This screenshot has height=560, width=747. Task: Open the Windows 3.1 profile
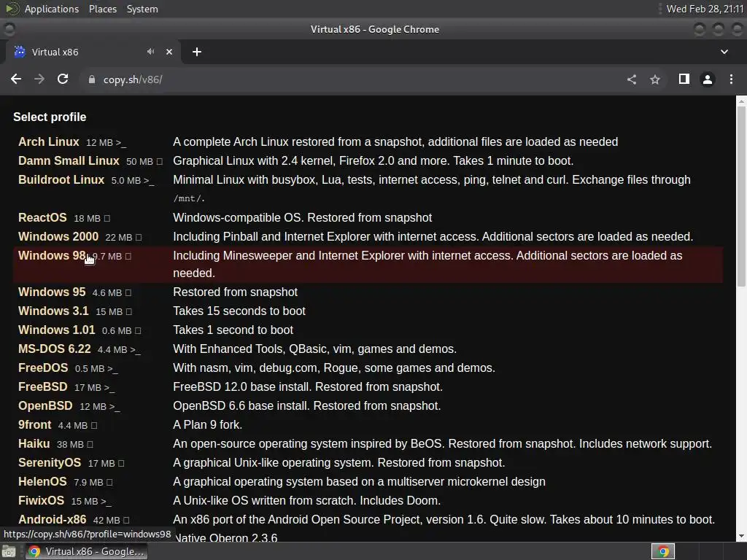pos(53,311)
